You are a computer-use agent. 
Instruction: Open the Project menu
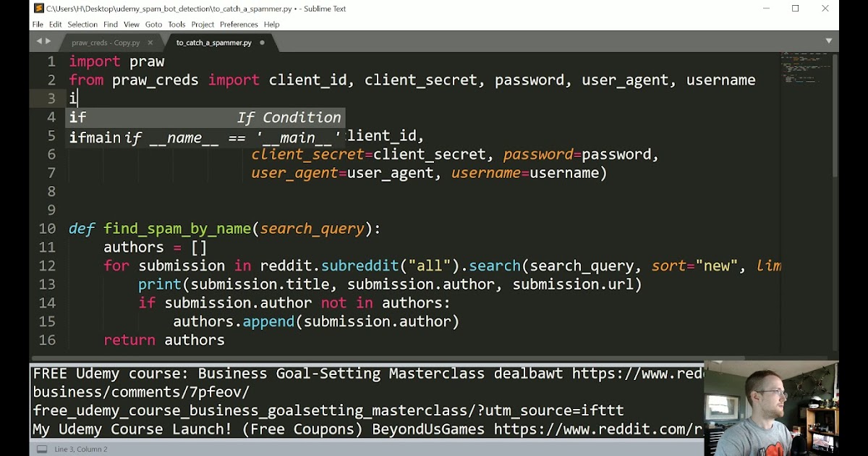tap(203, 24)
